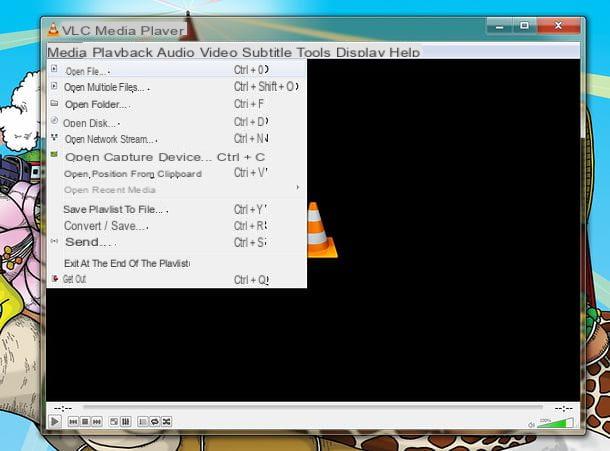
Task: Choose Open Multiple Files… entry
Action: [x=177, y=87]
